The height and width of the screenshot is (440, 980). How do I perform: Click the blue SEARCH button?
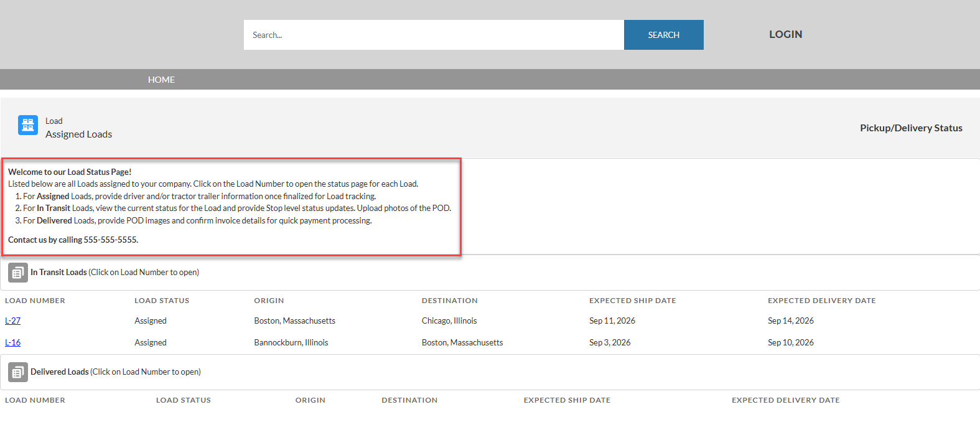(664, 35)
